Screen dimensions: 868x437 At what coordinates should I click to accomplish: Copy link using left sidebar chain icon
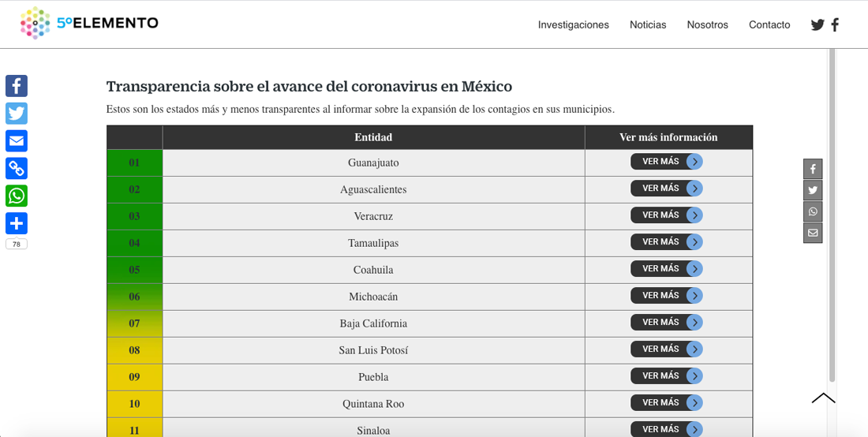[x=17, y=168]
